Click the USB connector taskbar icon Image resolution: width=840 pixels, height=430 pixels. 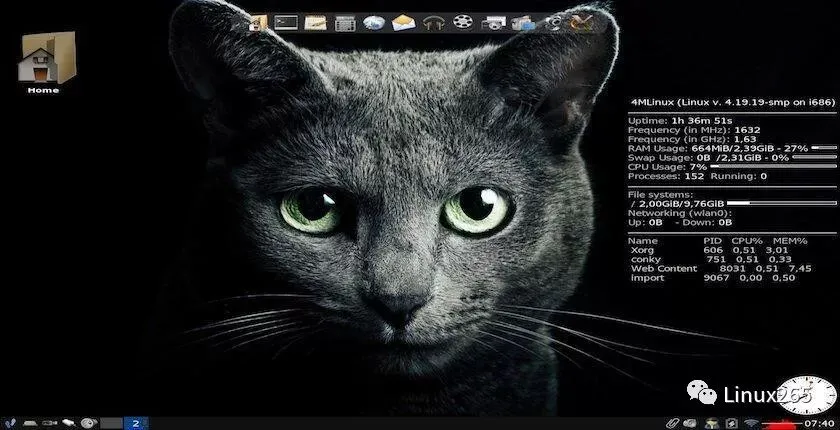pyautogui.click(x=49, y=424)
